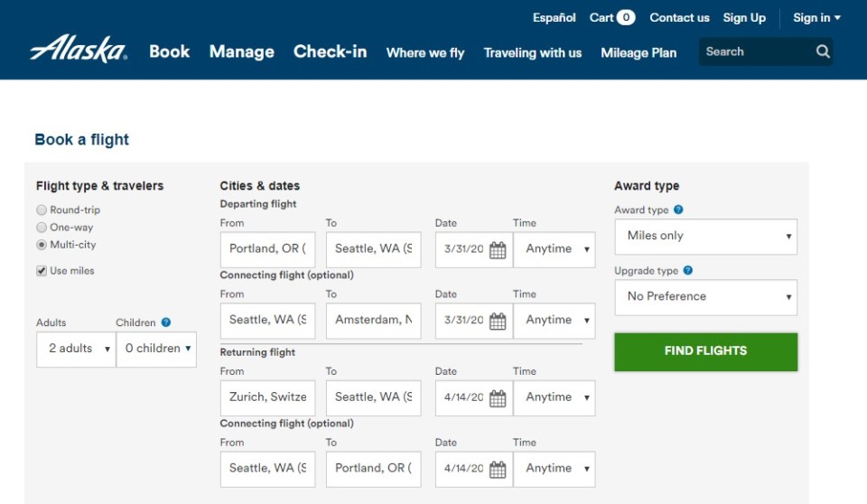
Task: Open calendar for Seattle to Portland date
Action: click(498, 469)
